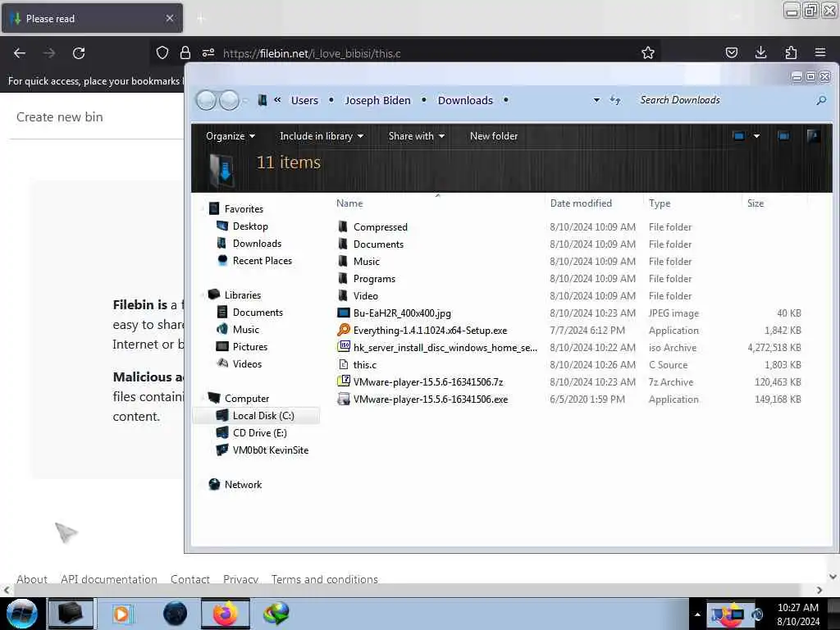
Task: Select the hk_server_install_disc iso file
Action: pos(437,348)
